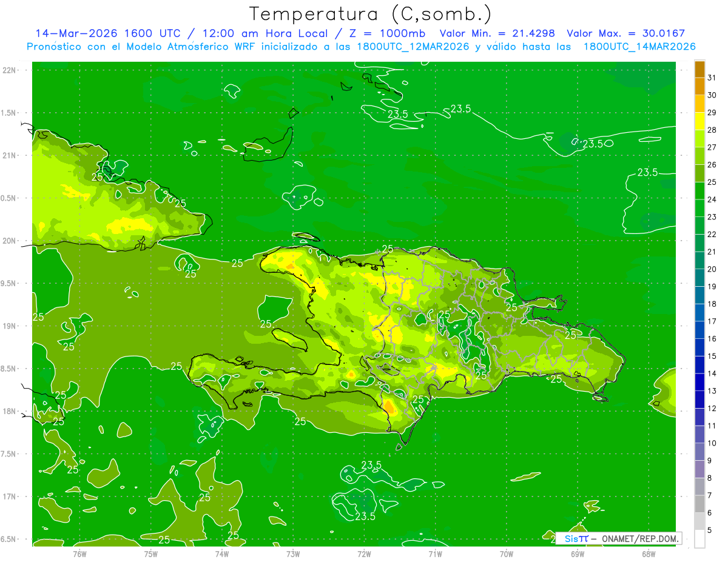The height and width of the screenshot is (562, 728).
Task: Click the title "Temperatura (C,somb.)"
Action: pyautogui.click(x=371, y=15)
